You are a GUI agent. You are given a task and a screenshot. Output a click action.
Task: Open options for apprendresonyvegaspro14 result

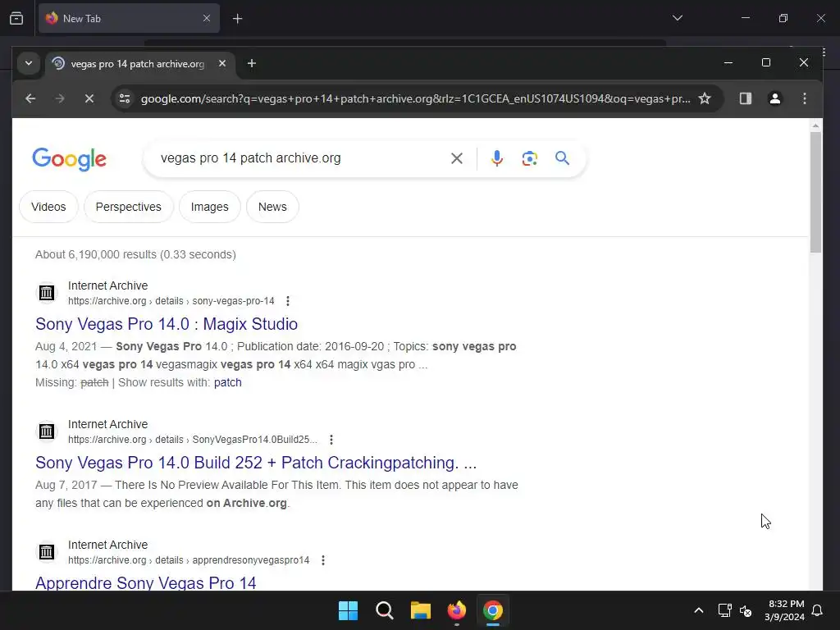(x=322, y=560)
